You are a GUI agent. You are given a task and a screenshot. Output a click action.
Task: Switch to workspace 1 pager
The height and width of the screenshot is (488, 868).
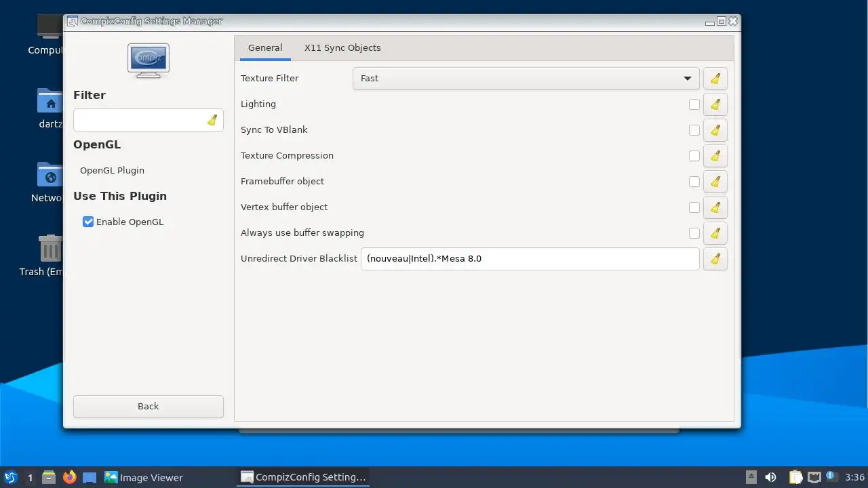(x=30, y=477)
